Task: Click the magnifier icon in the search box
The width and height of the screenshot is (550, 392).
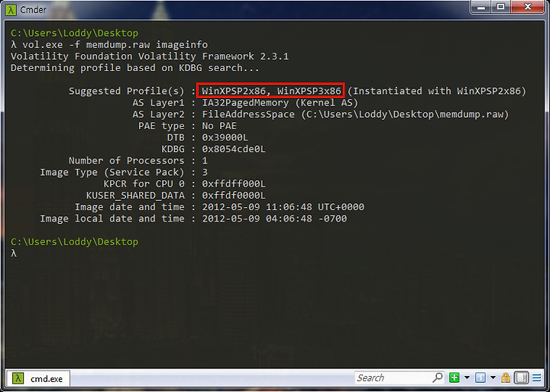Action: pyautogui.click(x=438, y=378)
